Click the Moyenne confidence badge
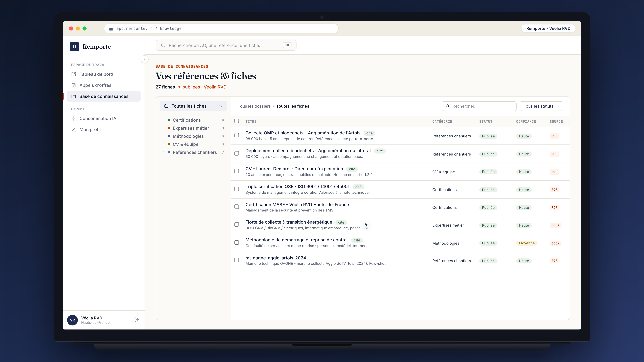 526,243
